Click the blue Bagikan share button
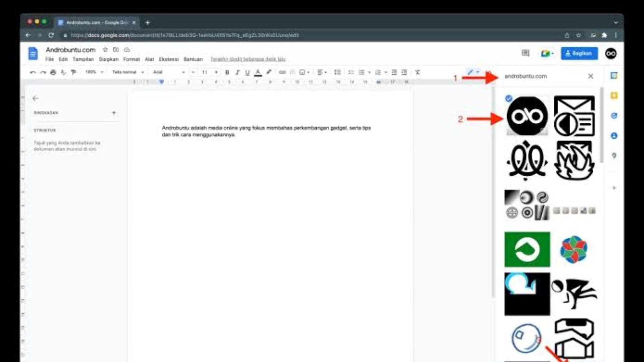 [579, 54]
